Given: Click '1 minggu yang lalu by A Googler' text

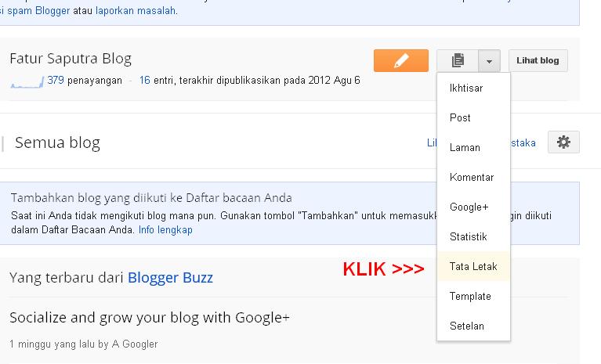Looking at the screenshot, I should (x=84, y=344).
